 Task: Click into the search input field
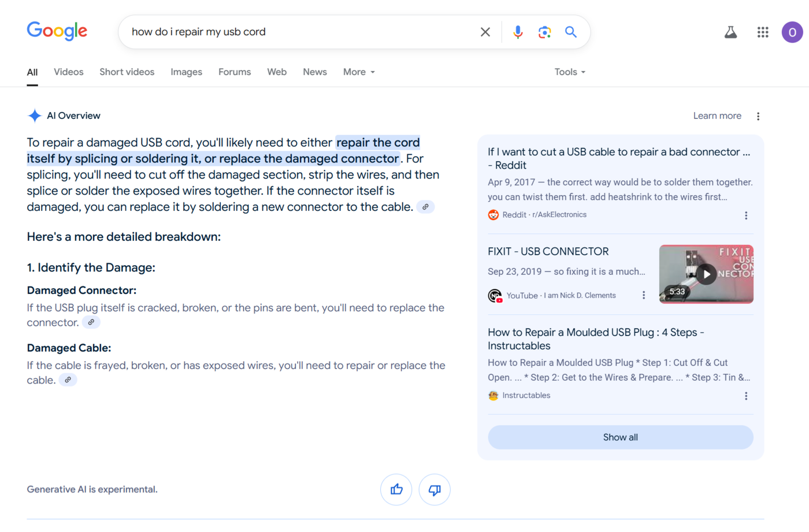[x=300, y=32]
